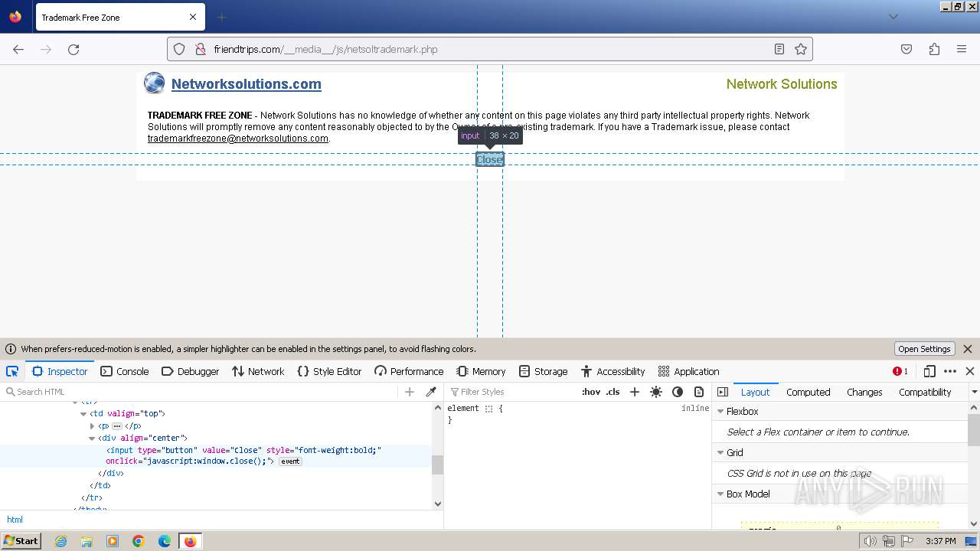Click the URL address bar
980x551 pixels.
(490, 49)
